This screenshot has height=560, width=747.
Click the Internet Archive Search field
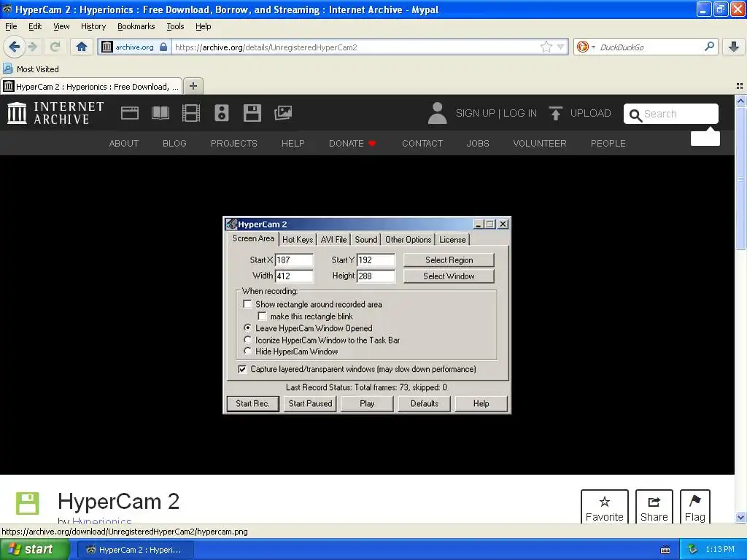[x=671, y=114]
